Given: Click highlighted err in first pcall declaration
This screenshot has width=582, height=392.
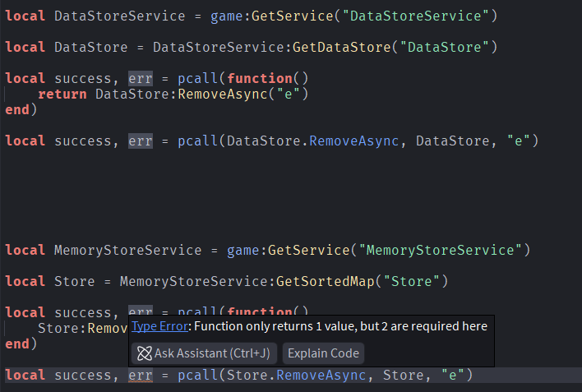Looking at the screenshot, I should point(141,78).
